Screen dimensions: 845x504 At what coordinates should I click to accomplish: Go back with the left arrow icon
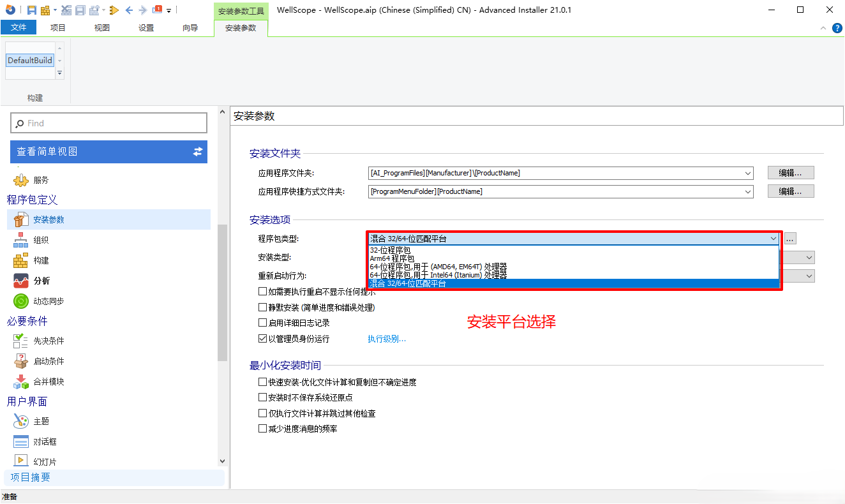(x=129, y=10)
